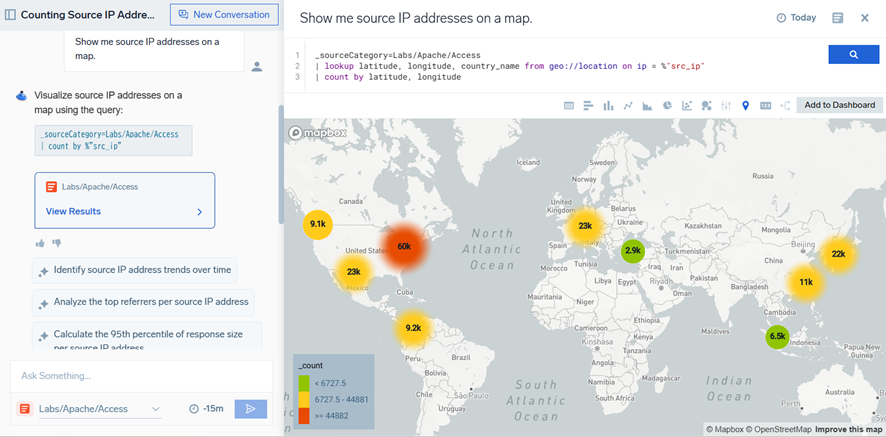This screenshot has width=886, height=437.
Task: Select the table view chart icon
Action: click(x=569, y=105)
